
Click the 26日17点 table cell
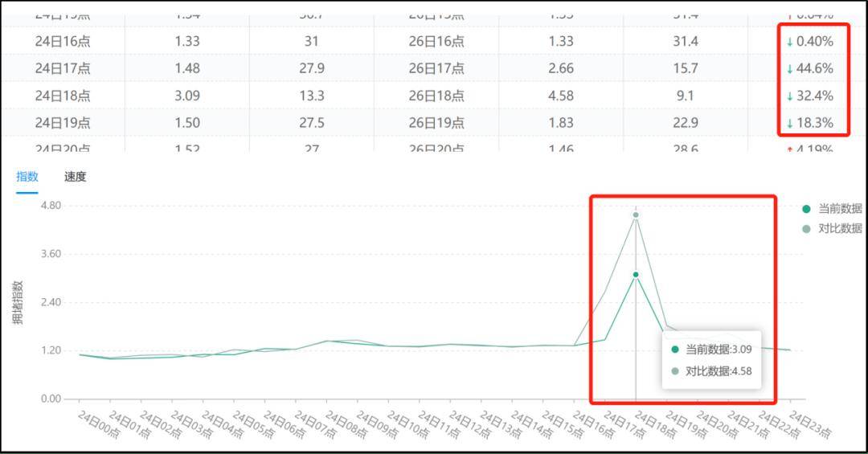coord(436,68)
